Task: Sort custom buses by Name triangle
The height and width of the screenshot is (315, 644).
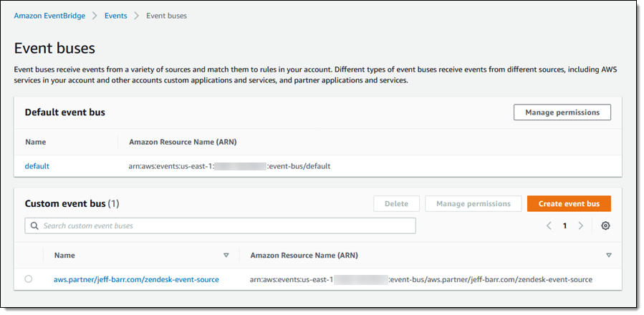Action: pos(226,255)
